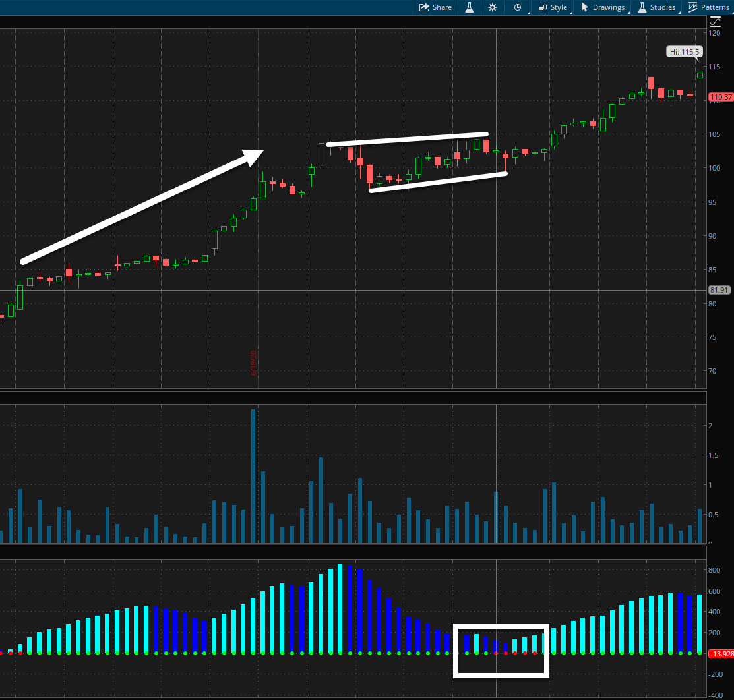Screen dimensions: 734x700
Task: Click the Share button
Action: [435, 7]
